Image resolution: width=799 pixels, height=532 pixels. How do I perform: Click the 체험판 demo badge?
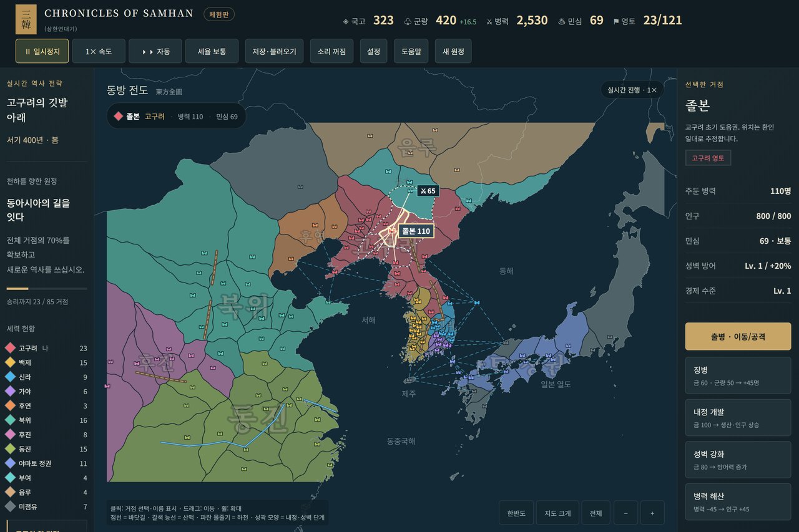pyautogui.click(x=219, y=14)
